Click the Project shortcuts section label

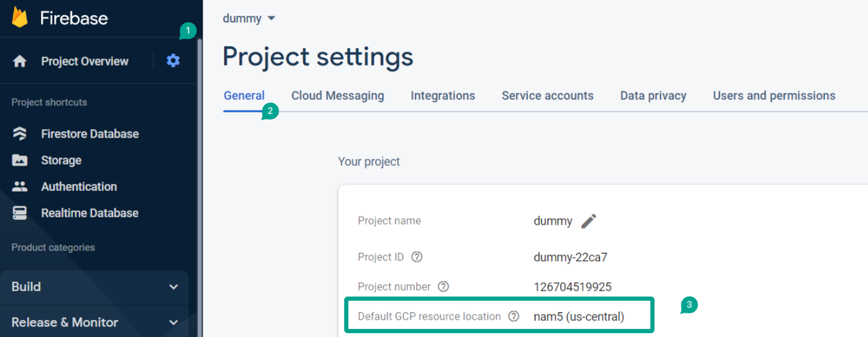(49, 102)
